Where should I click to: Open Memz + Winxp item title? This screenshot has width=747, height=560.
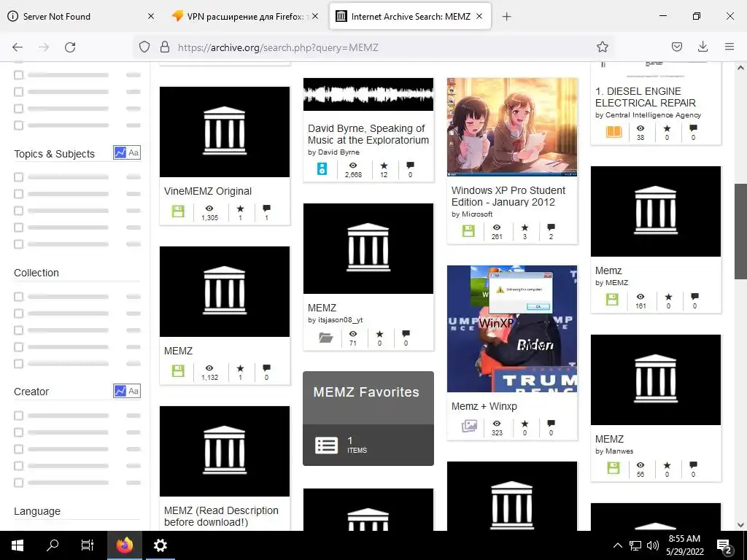coord(484,406)
